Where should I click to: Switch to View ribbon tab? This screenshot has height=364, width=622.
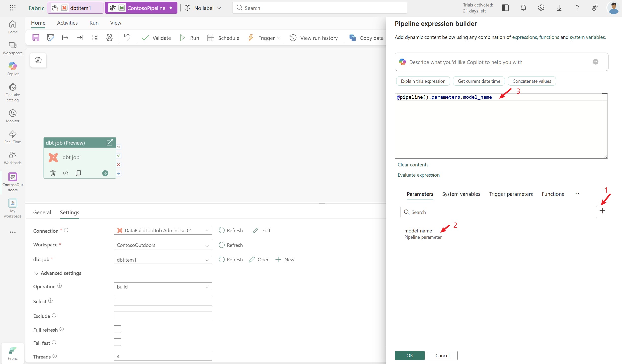[x=116, y=23]
